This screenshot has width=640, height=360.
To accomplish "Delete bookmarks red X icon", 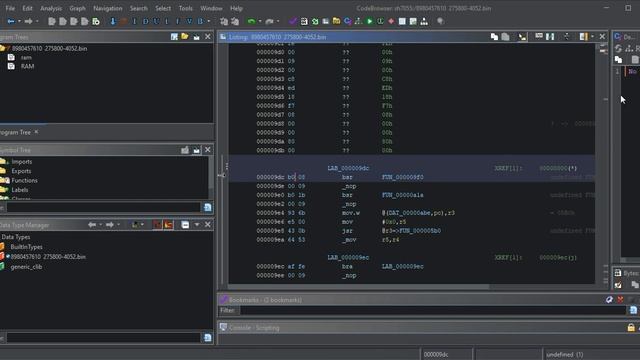I will 620,300.
